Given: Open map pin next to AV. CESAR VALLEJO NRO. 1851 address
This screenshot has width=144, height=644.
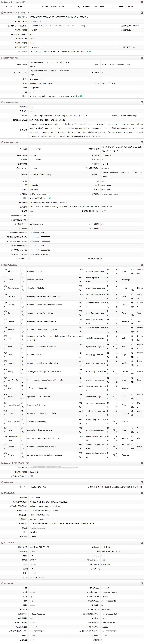Looking at the screenshot, I should click(x=90, y=51).
